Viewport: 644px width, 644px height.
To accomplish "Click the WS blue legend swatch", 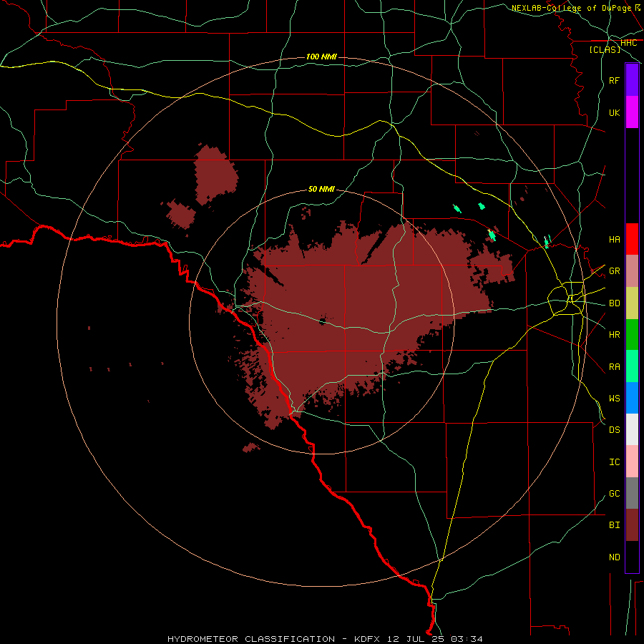I will pyautogui.click(x=632, y=398).
